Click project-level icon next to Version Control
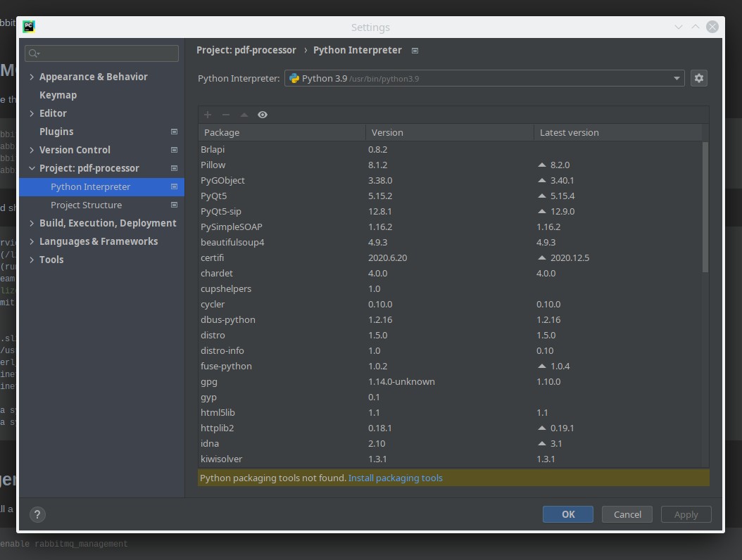Viewport: 742px width, 560px height. [174, 150]
